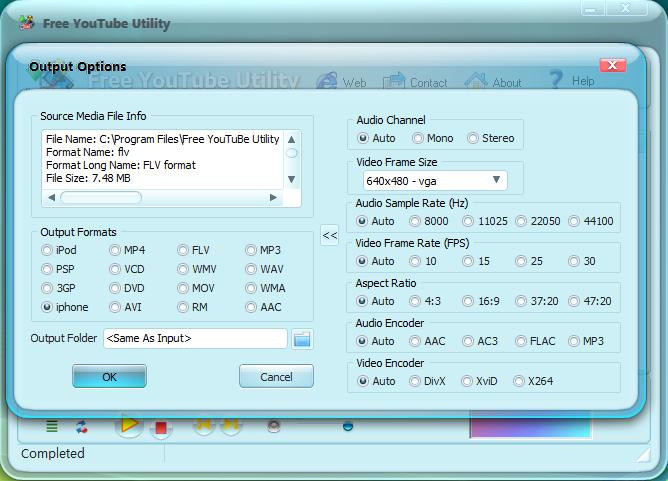The width and height of the screenshot is (668, 481).
Task: Collapse advanced options with << button
Action: (330, 235)
